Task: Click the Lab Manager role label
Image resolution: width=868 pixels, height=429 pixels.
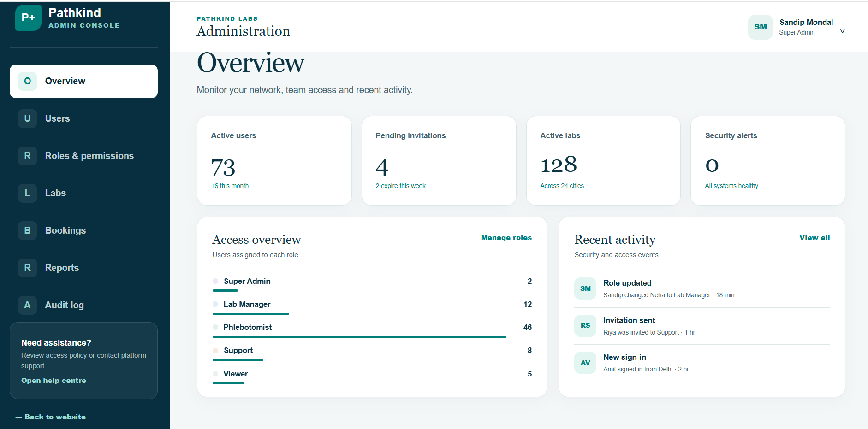Action: click(247, 304)
